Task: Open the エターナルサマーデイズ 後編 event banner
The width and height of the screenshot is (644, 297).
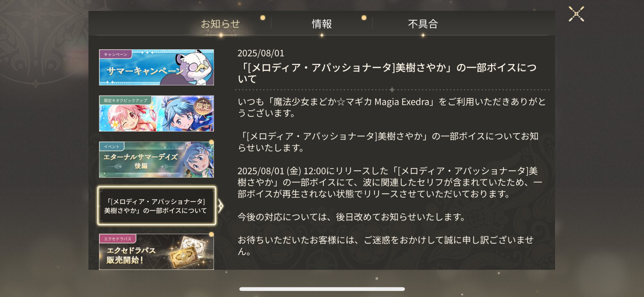Action: tap(156, 160)
